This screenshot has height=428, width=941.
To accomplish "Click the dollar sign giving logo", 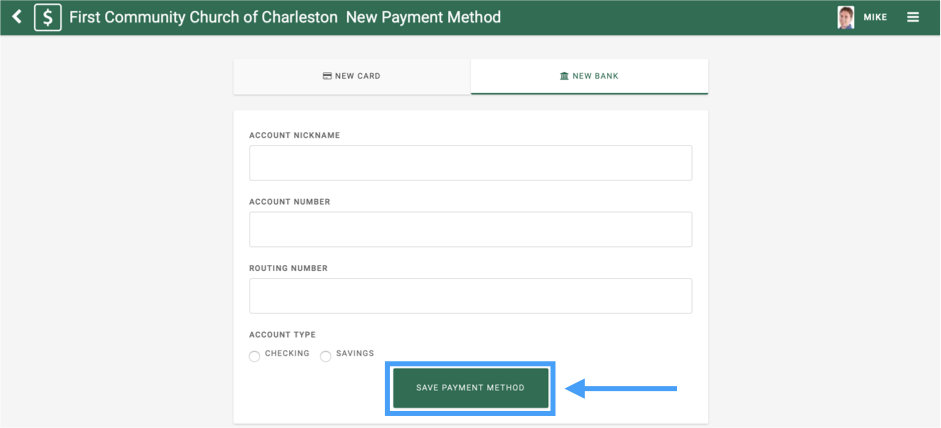I will [x=47, y=17].
